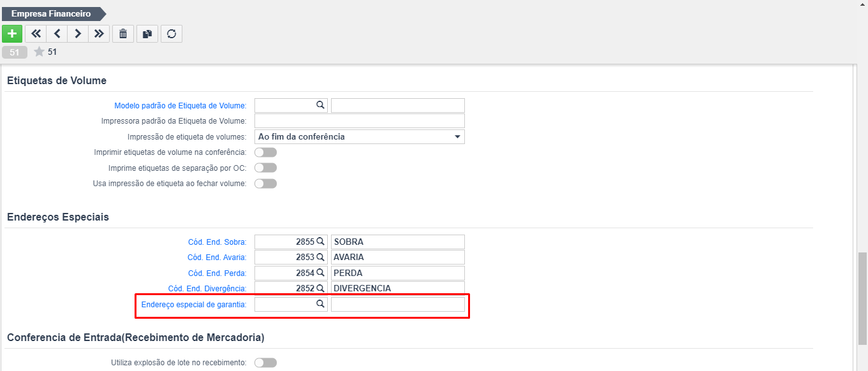Go to first record with double-left arrows

[x=36, y=34]
